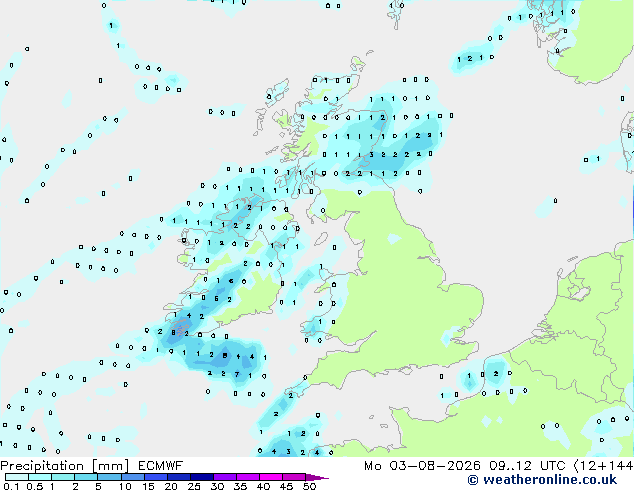This screenshot has height=490, width=634.
Task: Pick the 10–15 mm legend color swatch
Action: 133,477
